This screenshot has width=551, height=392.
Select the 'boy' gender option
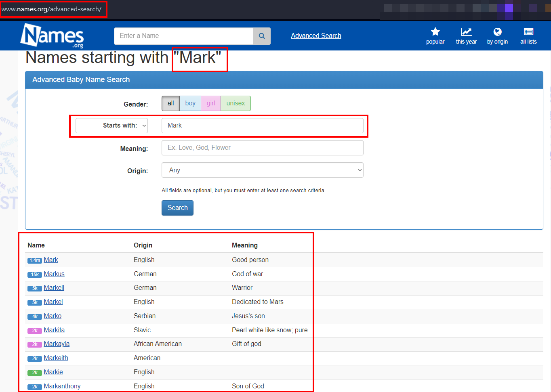pyautogui.click(x=190, y=103)
